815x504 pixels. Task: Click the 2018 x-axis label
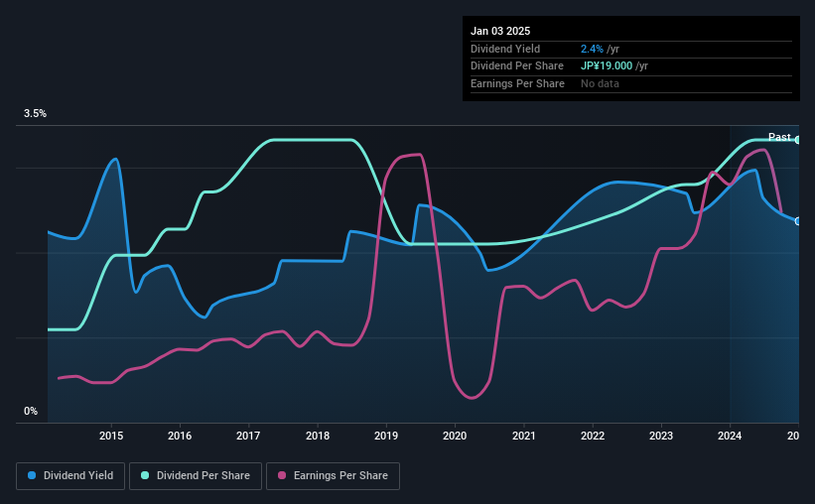pyautogui.click(x=318, y=436)
